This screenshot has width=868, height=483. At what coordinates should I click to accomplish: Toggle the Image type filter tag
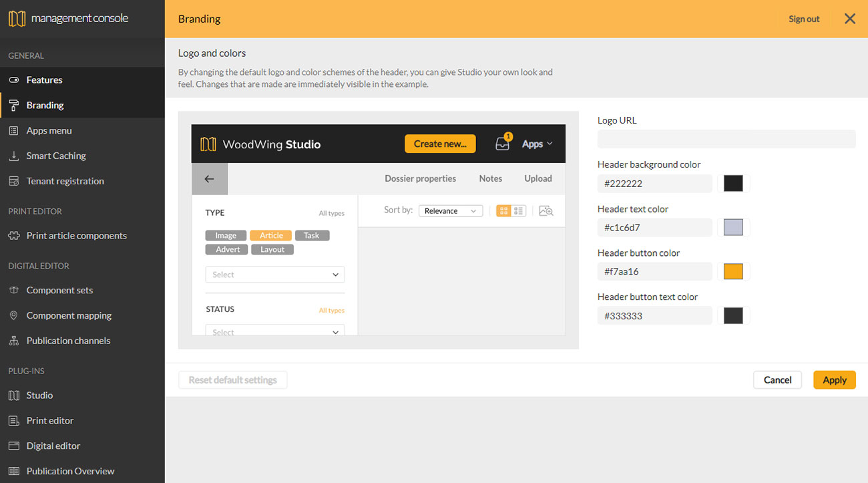tap(226, 236)
